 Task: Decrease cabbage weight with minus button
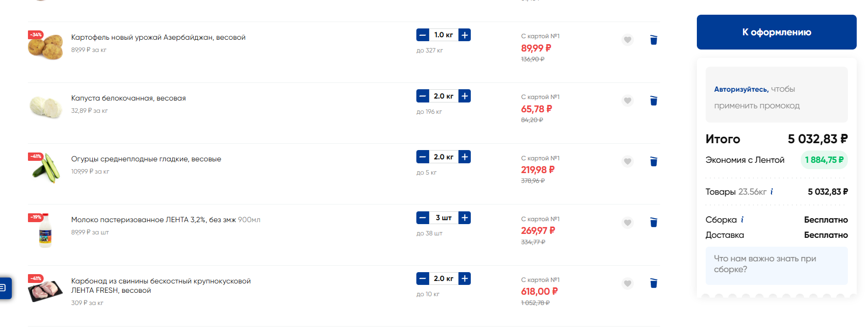click(422, 96)
